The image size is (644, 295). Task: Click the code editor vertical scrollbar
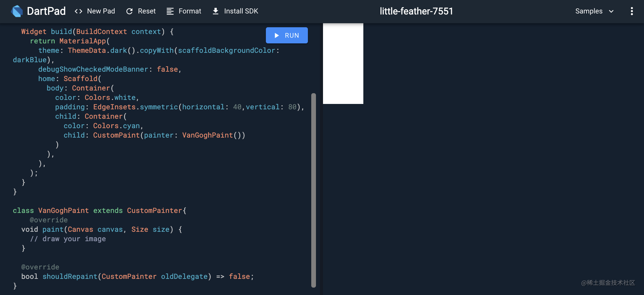tap(314, 190)
